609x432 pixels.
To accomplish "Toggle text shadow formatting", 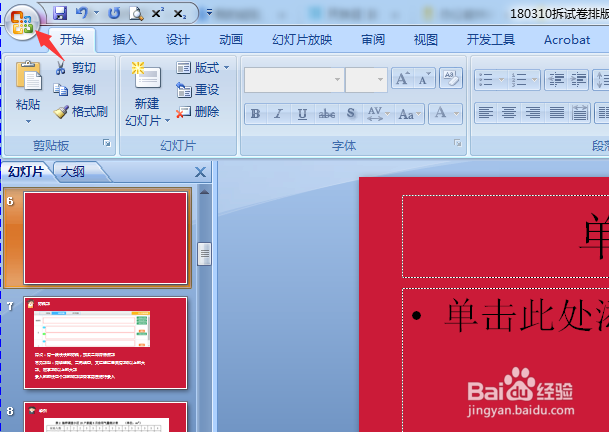I will coord(351,113).
